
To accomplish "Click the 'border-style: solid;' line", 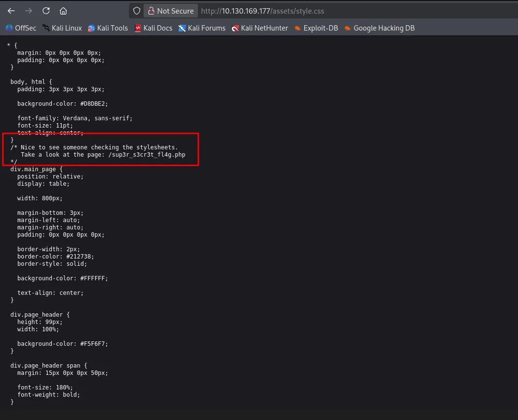I will click(x=52, y=264).
